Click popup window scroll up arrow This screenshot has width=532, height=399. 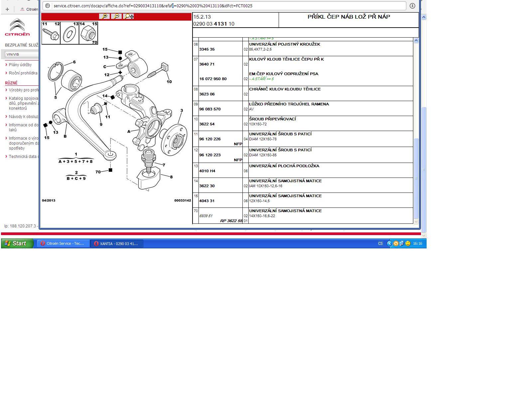[x=424, y=17]
